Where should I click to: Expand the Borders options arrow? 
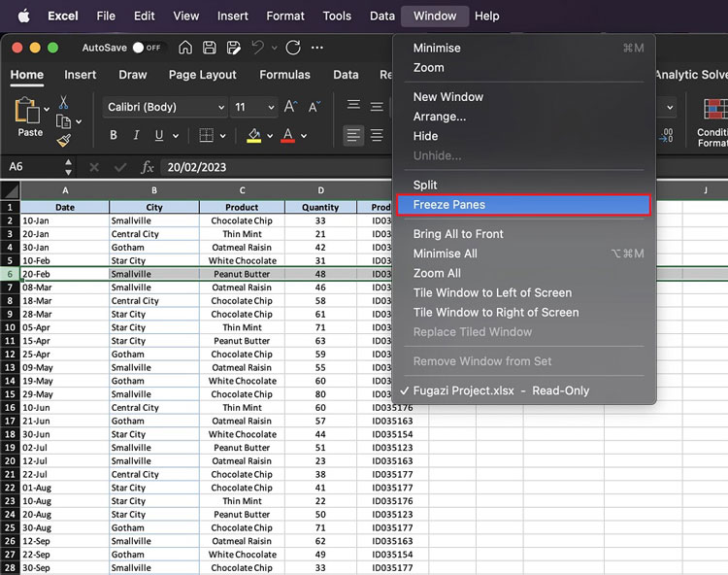pyautogui.click(x=223, y=136)
